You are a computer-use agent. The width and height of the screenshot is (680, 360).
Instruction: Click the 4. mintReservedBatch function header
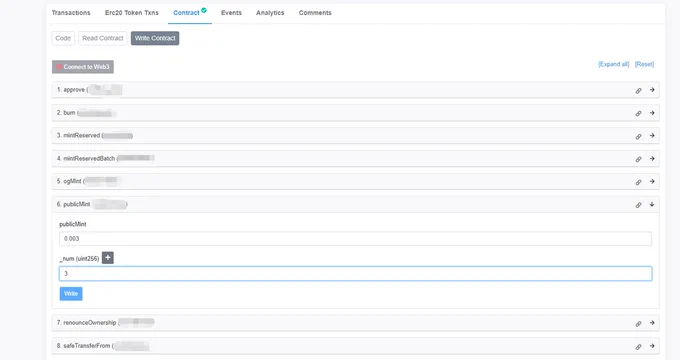pyautogui.click(x=355, y=159)
